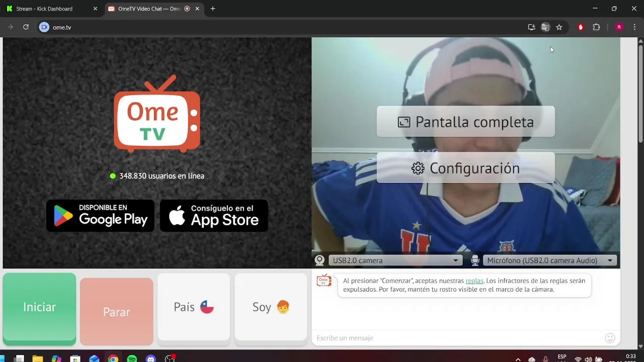The image size is (644, 362).
Task: Open the camera site info icon in address bar
Action: 44,27
